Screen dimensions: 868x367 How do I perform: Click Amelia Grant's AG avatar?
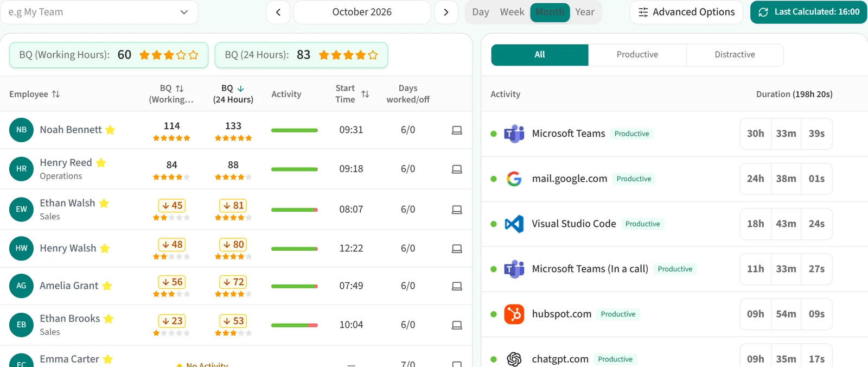(x=21, y=286)
